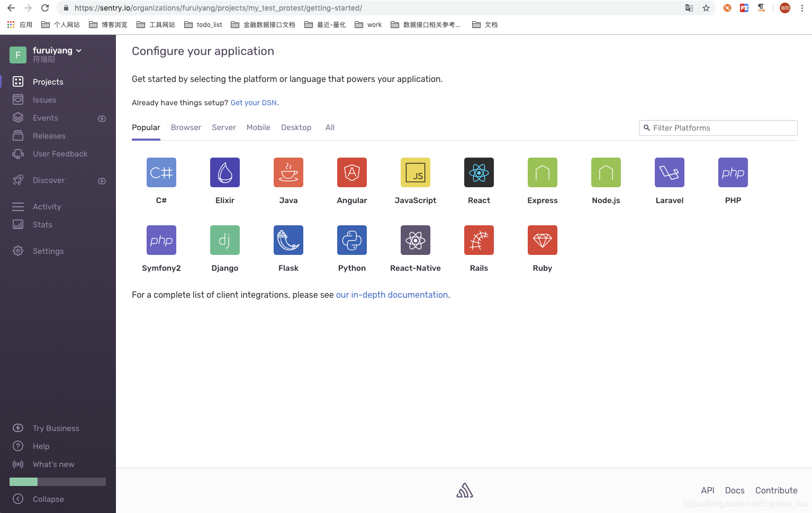Open the Docs footer link
812x513 pixels.
[x=735, y=490]
